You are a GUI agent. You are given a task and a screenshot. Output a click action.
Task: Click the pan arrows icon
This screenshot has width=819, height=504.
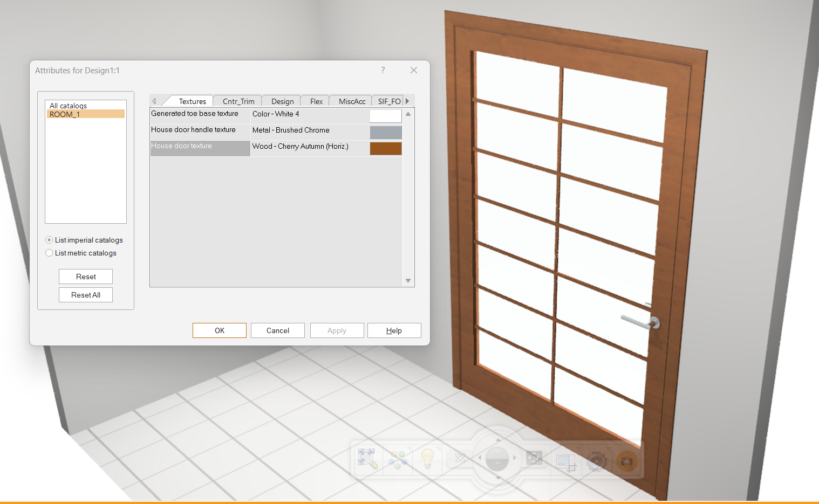point(534,458)
